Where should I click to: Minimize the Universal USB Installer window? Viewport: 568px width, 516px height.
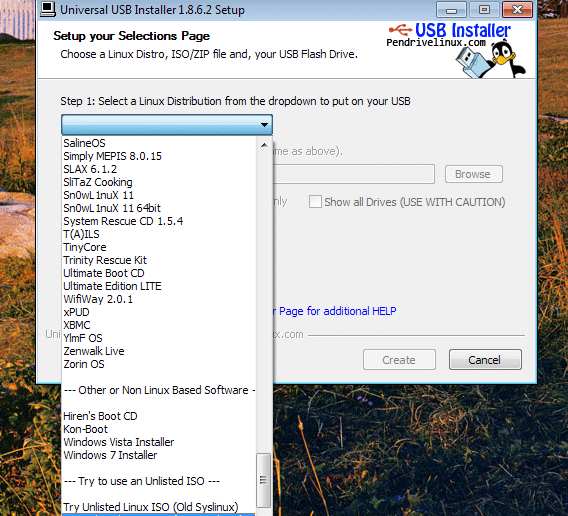pos(451,9)
